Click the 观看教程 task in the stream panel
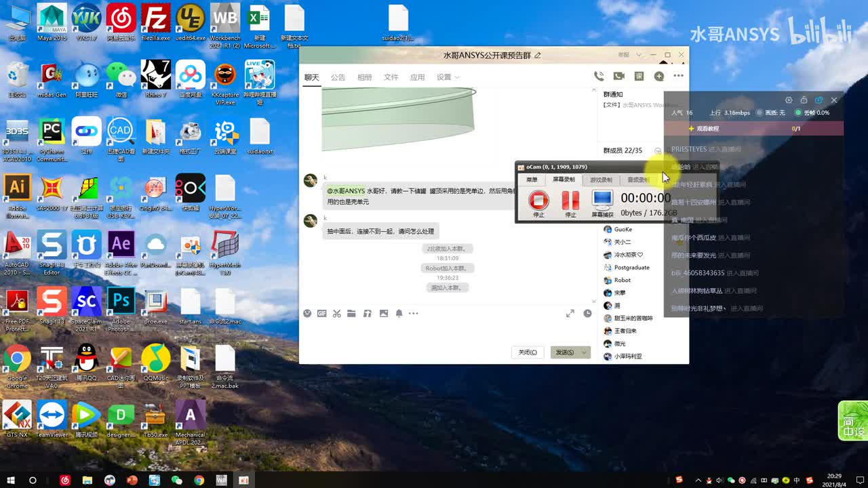The width and height of the screenshot is (868, 488). point(754,128)
